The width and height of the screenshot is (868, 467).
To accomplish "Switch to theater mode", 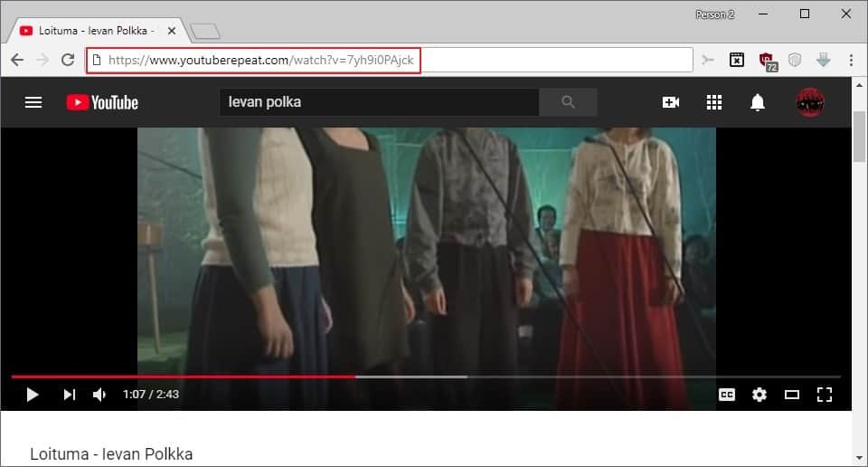I will [x=792, y=395].
